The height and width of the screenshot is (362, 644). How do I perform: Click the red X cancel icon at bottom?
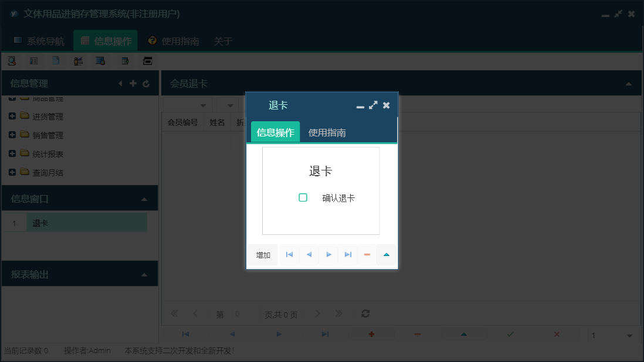tap(555, 334)
